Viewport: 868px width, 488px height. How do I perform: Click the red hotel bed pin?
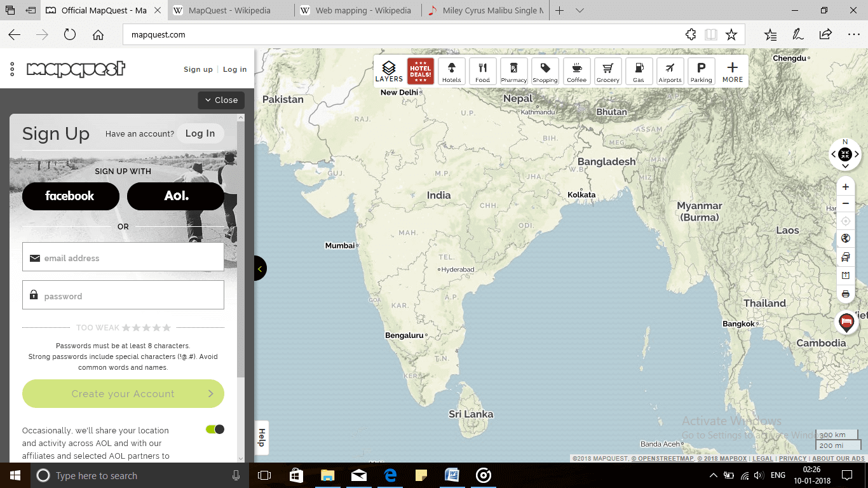[846, 323]
